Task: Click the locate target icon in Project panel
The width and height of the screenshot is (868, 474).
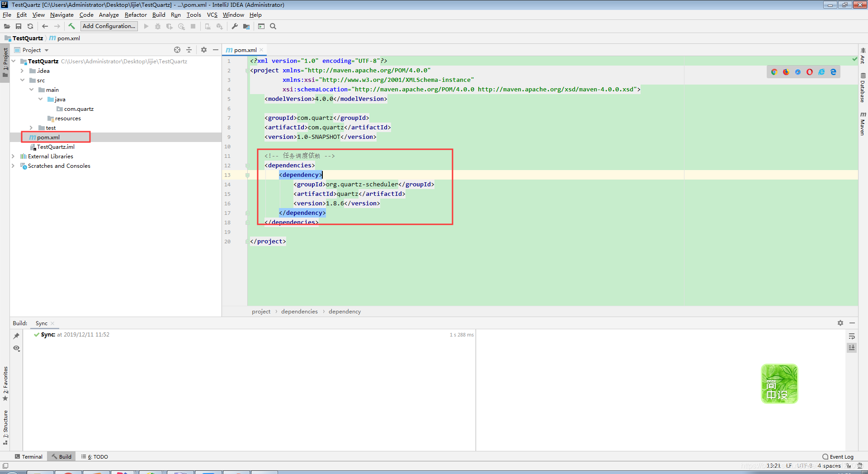Action: click(x=177, y=50)
